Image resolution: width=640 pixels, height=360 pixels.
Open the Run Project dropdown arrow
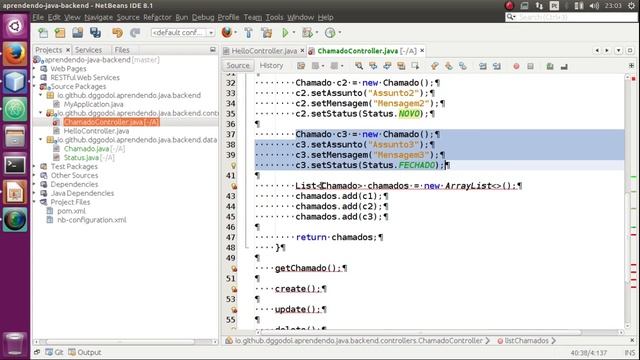[294, 33]
